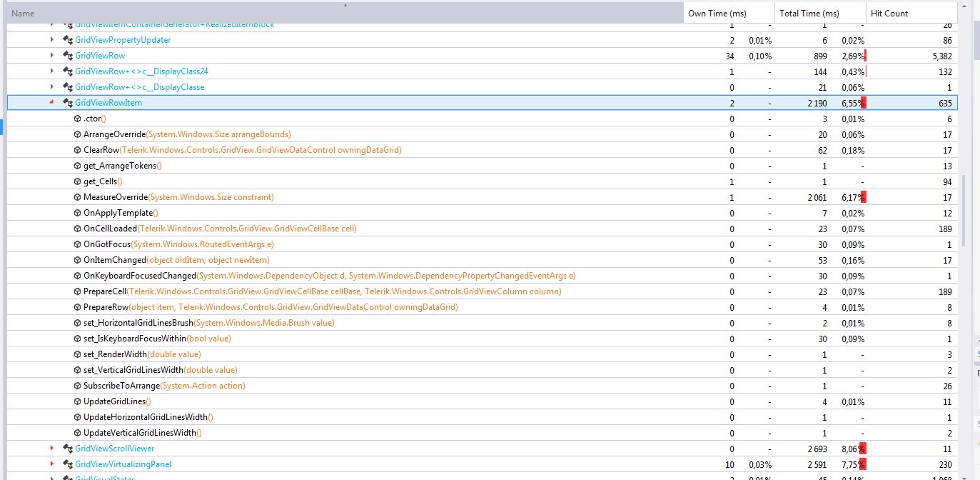
Task: Select the UpdateHorizontalGridLinesWidth method row
Action: 482,417
